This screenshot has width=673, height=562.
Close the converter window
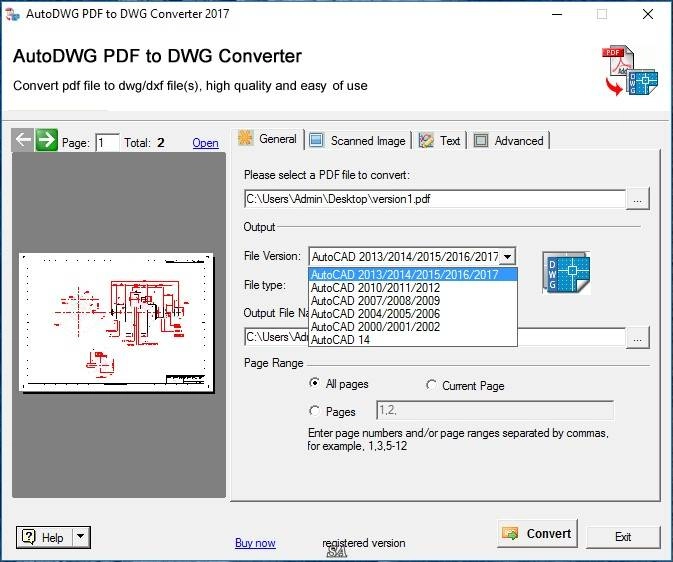648,14
